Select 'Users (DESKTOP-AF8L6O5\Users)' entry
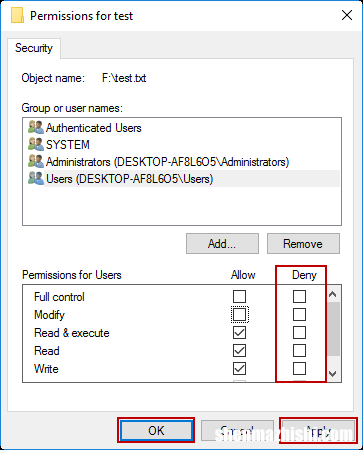Viewport: 363px width, 450px height. (x=129, y=179)
